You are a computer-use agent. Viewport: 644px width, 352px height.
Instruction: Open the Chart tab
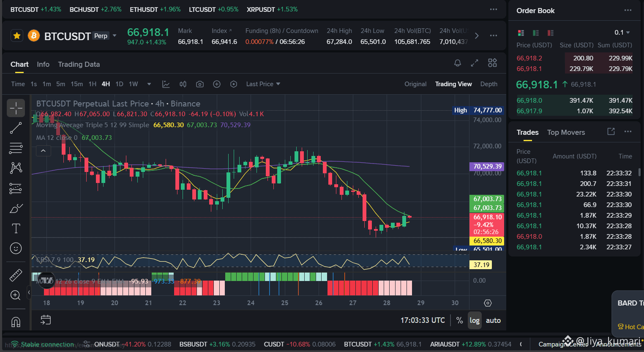coord(19,64)
